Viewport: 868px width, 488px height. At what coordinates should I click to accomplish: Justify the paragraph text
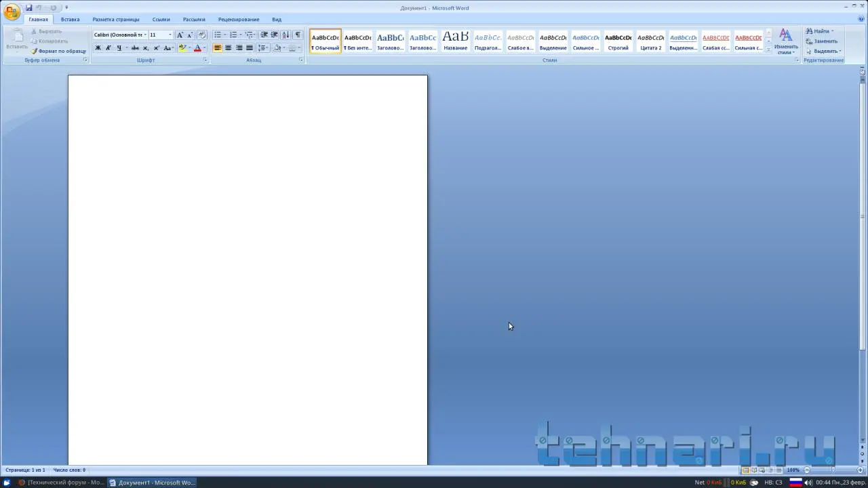point(250,48)
